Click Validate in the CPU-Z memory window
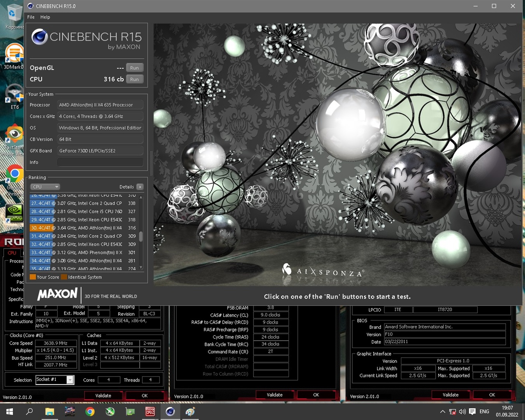This screenshot has width=525, height=420. pyautogui.click(x=275, y=395)
